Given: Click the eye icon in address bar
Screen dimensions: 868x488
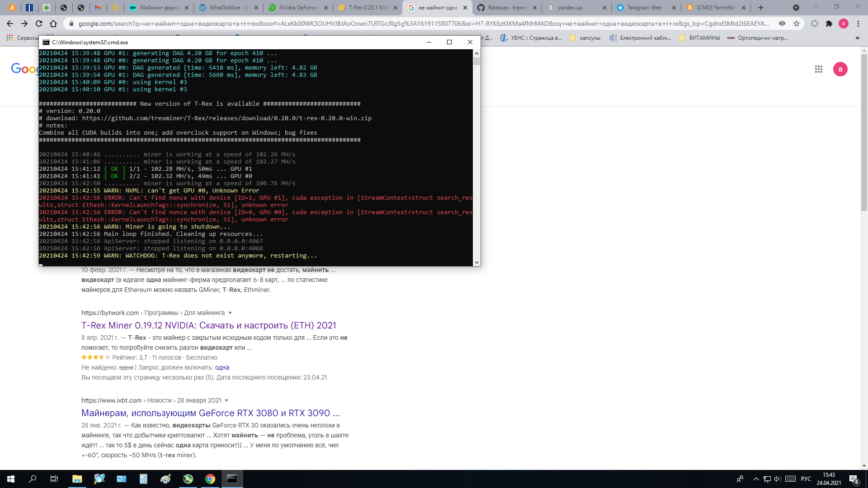Looking at the screenshot, I should click(782, 23).
